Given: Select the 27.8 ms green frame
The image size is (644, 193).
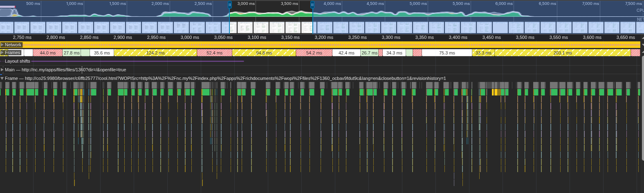Looking at the screenshot, I should pos(72,53).
